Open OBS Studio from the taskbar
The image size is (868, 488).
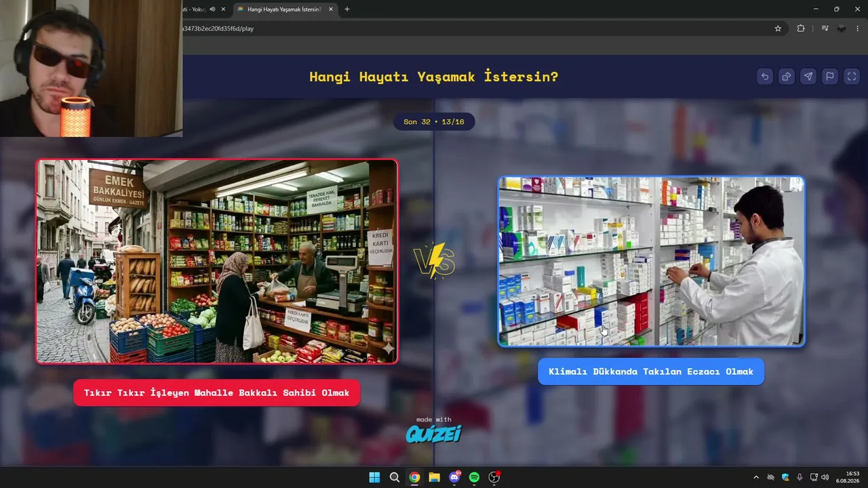pyautogui.click(x=494, y=477)
